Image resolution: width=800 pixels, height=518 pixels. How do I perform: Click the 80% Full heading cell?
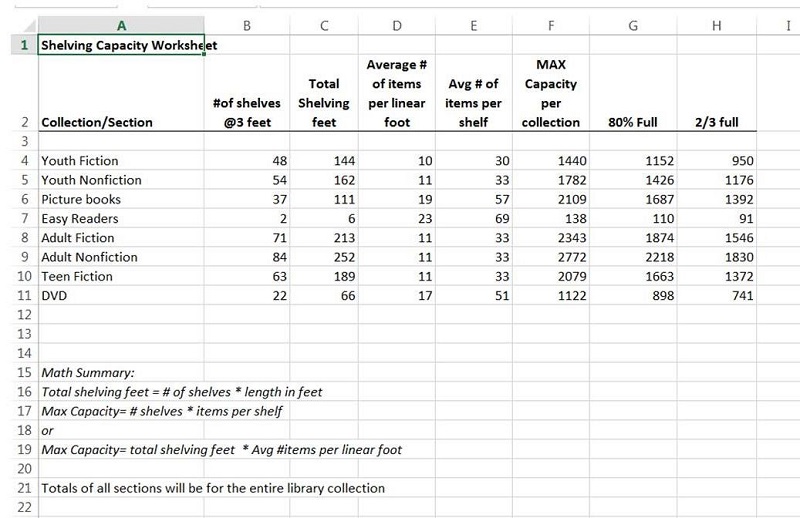coord(632,122)
